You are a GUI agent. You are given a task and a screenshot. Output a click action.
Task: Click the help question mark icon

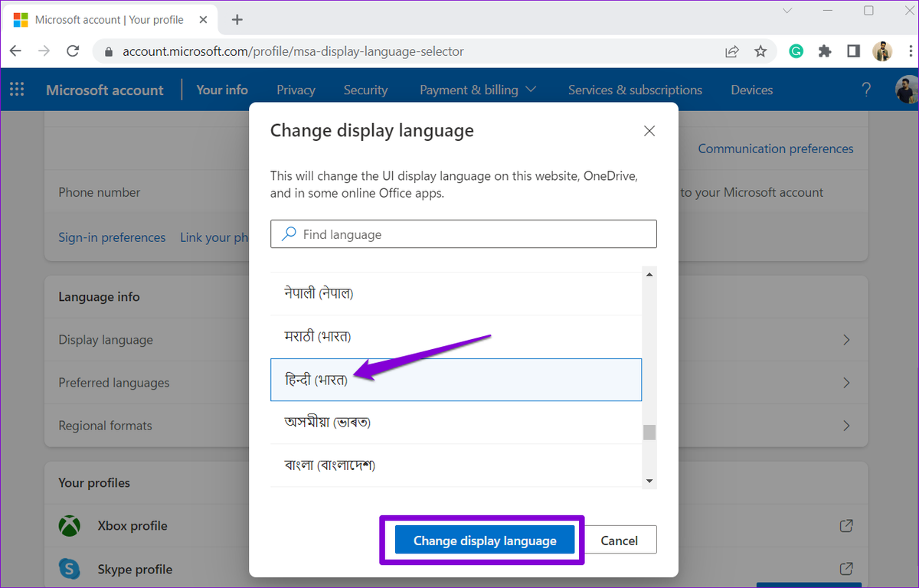(866, 90)
